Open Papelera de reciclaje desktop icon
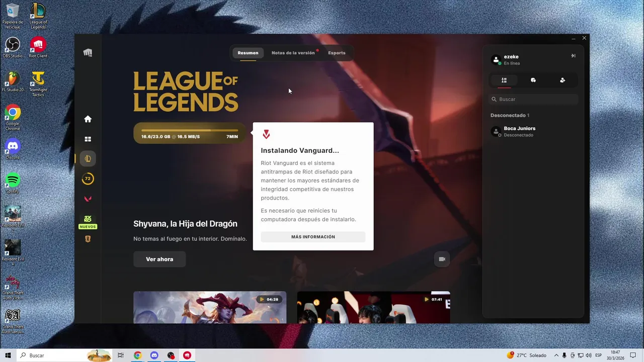Screen dimensions: 644x362 (13, 16)
